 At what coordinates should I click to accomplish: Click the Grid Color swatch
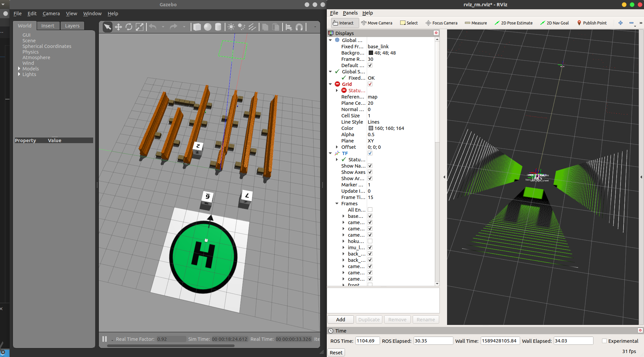(371, 128)
